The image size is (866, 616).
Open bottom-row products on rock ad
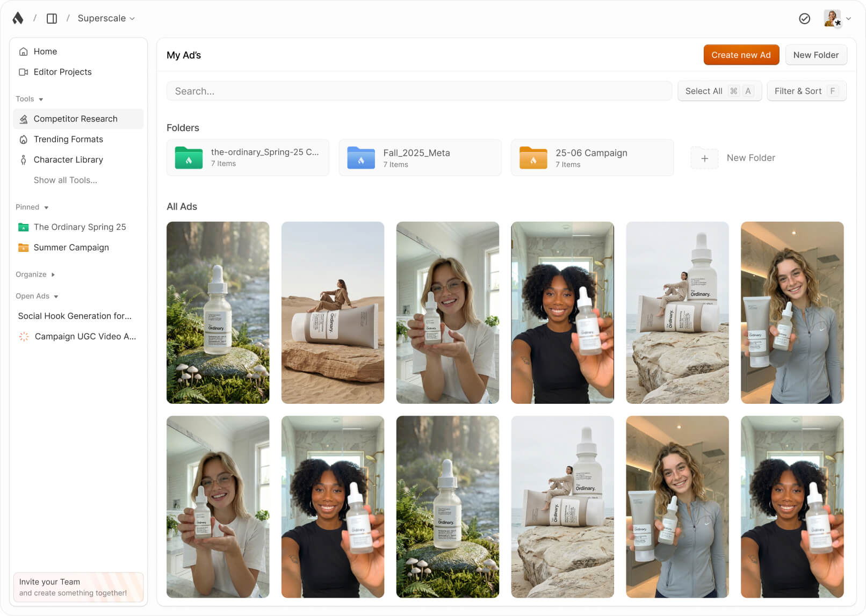[x=562, y=507]
